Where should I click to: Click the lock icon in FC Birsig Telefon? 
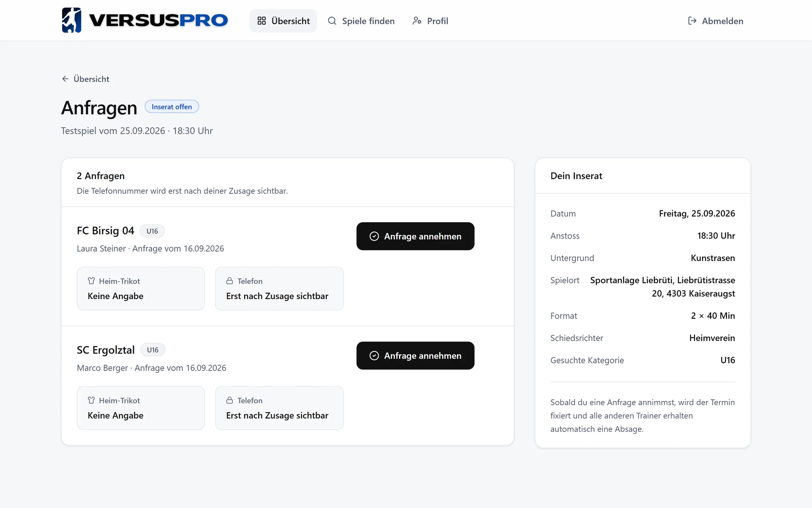tap(229, 281)
